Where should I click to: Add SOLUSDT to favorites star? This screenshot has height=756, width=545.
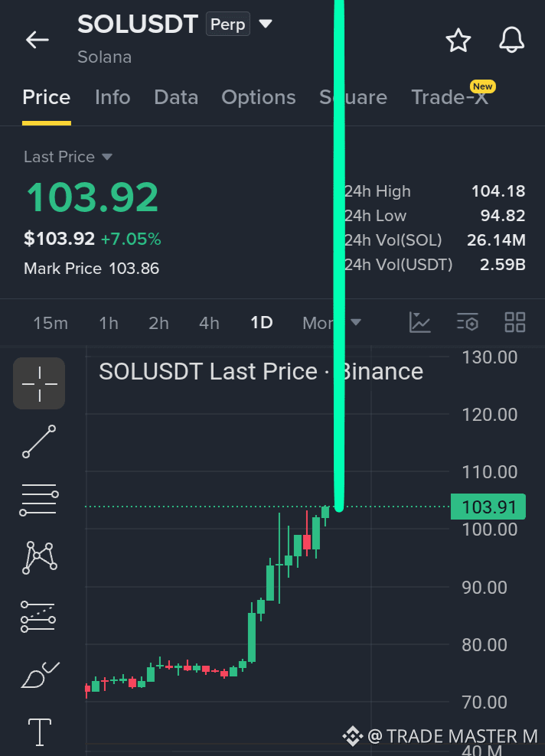click(458, 40)
